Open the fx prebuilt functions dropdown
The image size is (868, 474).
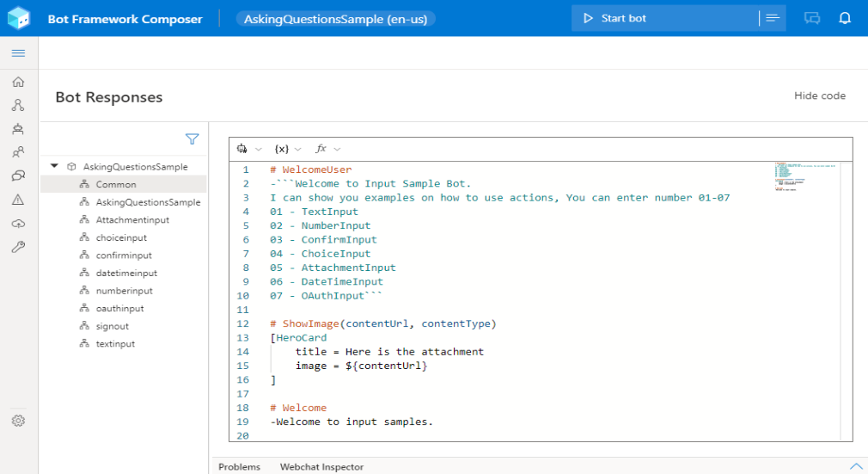[327, 149]
